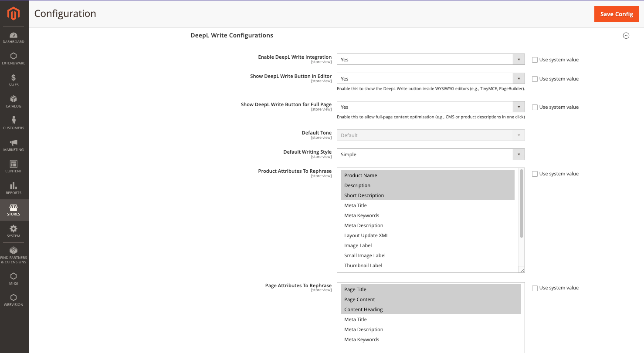Select Short Description in product attributes list

(427, 195)
